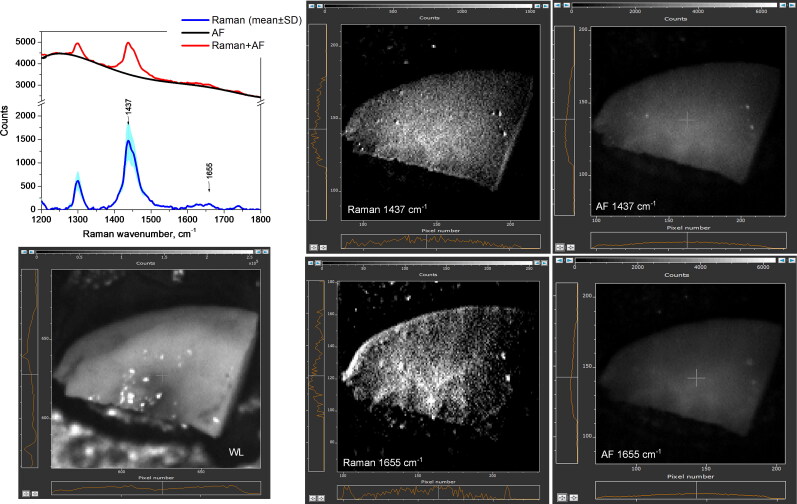
Task: Click the grayscale counts colorbar in Raman 1437 panel
Action: coord(428,6)
